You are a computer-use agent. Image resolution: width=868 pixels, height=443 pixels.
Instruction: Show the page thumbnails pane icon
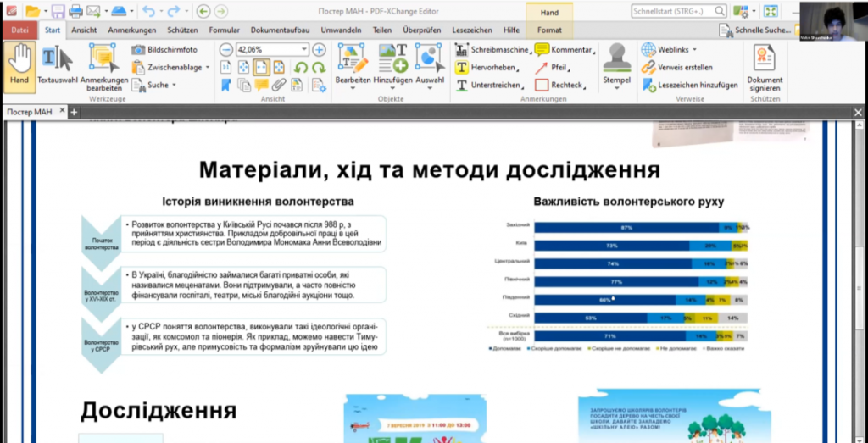pyautogui.click(x=243, y=86)
